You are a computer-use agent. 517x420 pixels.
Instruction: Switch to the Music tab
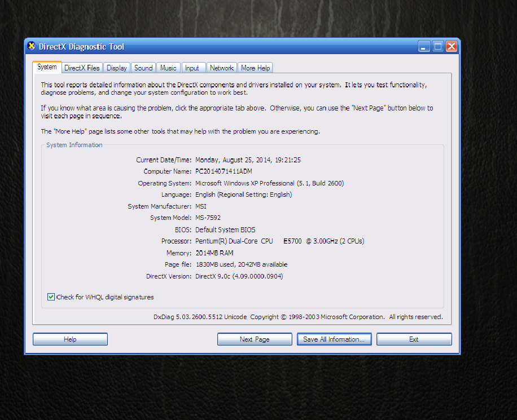click(x=168, y=68)
